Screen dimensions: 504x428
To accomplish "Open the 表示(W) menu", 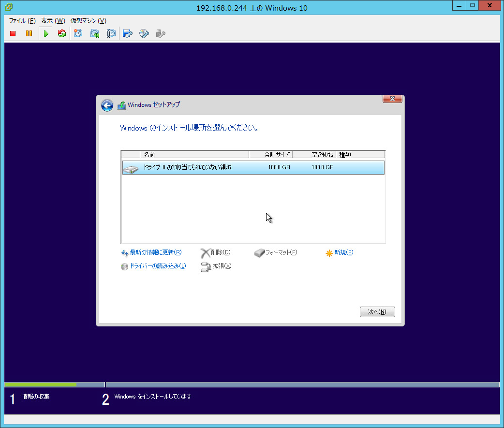I will 53,21.
